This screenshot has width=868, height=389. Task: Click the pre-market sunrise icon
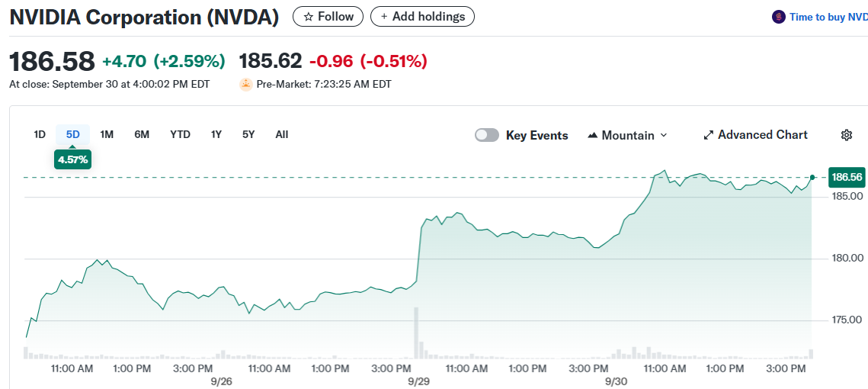(x=245, y=84)
